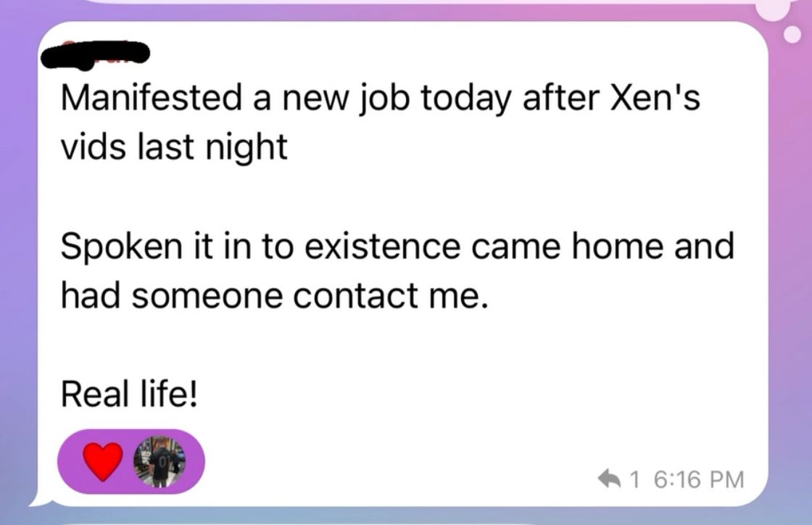Screen dimensions: 812x525
Task: Open the reply count number 1
Action: [636, 479]
